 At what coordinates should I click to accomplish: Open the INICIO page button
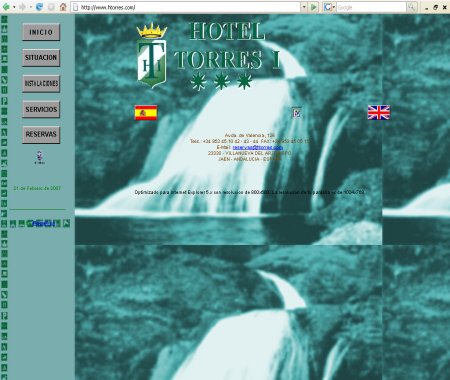click(x=41, y=32)
